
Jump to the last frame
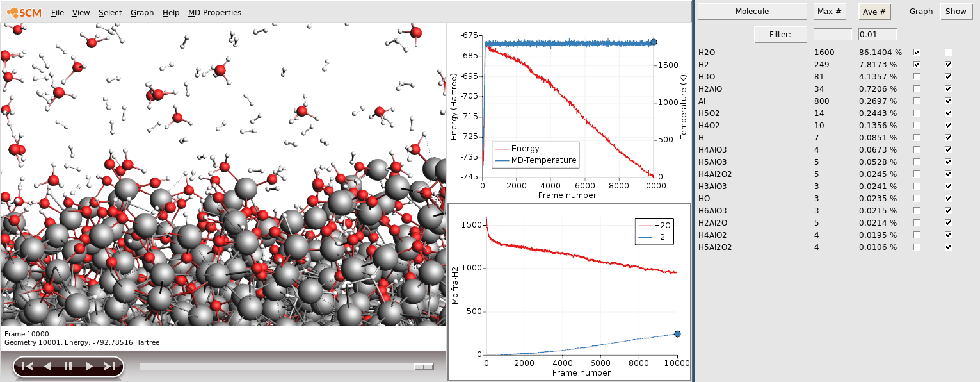click(x=109, y=367)
